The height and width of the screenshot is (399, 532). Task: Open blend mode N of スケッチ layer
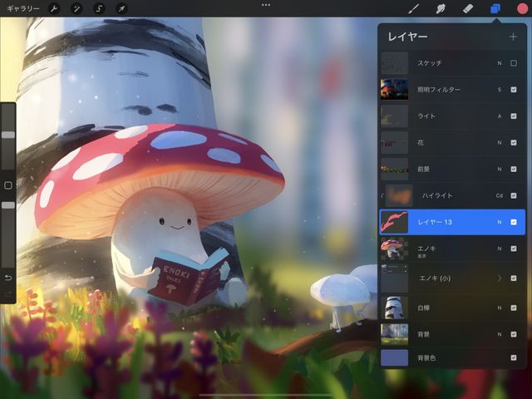(500, 63)
